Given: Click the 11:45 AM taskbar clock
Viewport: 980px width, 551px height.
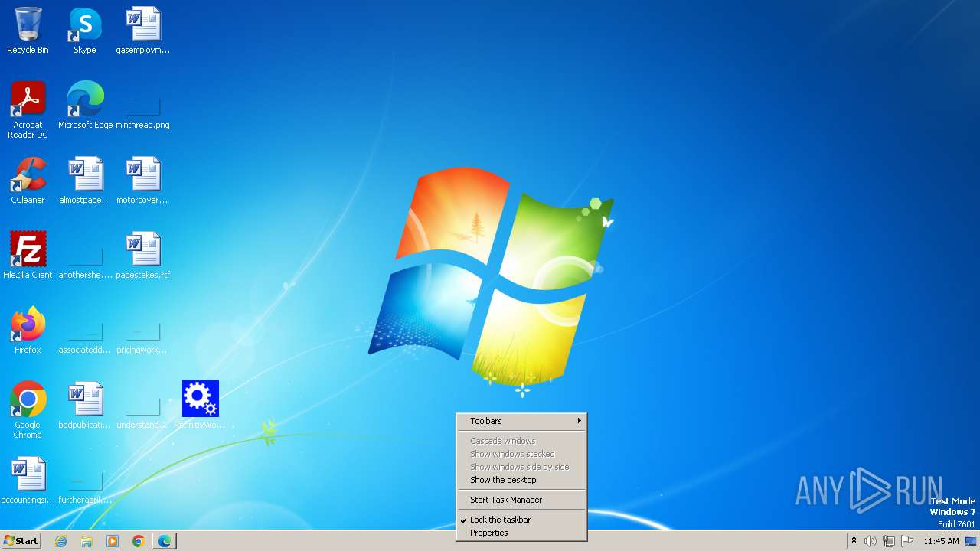Looking at the screenshot, I should coord(941,541).
